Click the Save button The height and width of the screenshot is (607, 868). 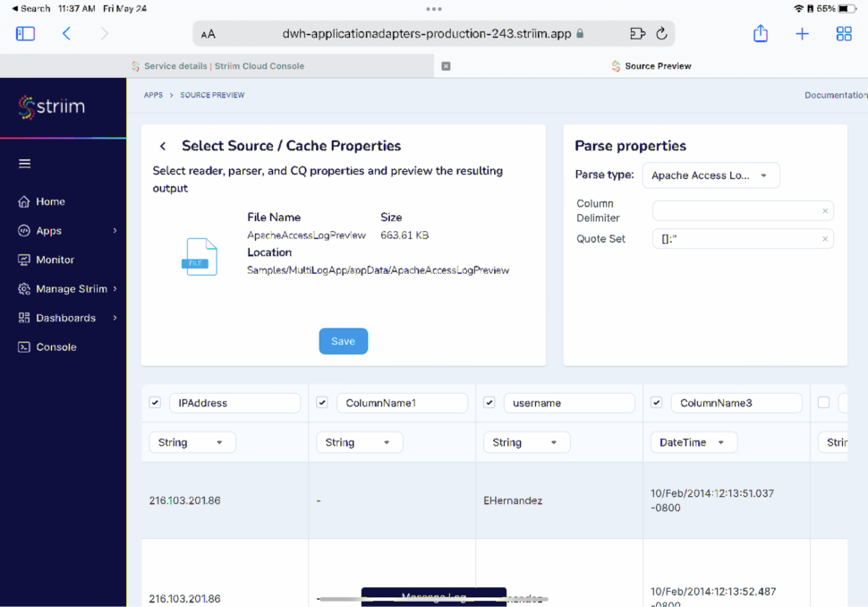pos(343,341)
